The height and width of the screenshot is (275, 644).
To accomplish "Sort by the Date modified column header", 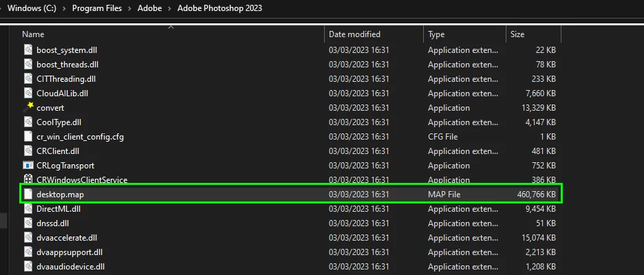I will (354, 34).
